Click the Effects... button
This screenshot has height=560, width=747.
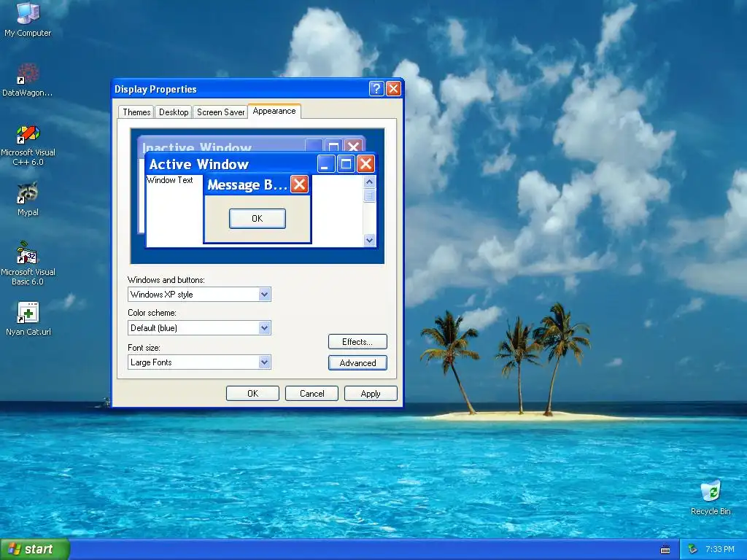click(357, 342)
